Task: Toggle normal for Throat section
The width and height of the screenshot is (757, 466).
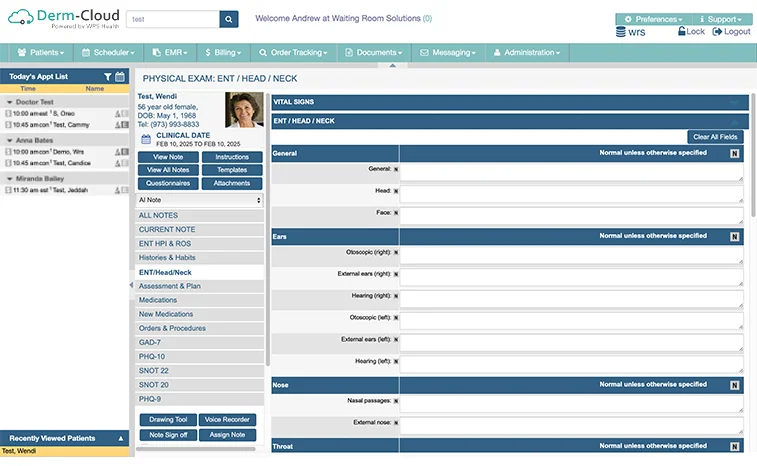Action: coord(734,447)
